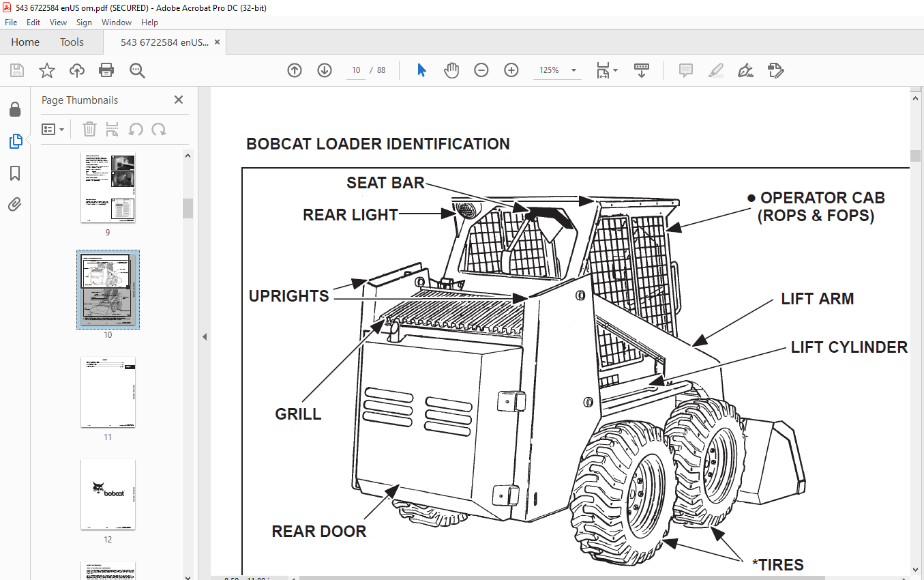The width and height of the screenshot is (924, 580).
Task: Rotate page counterclockwise icon
Action: point(136,129)
